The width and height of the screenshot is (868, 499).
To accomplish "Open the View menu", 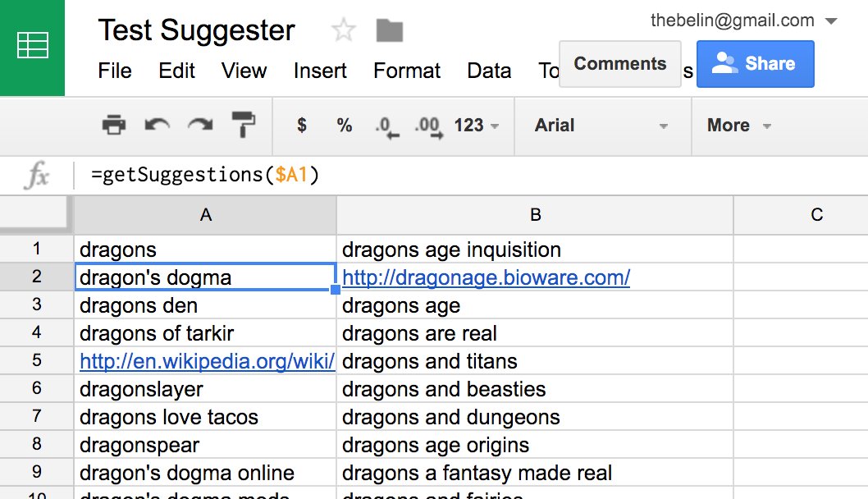I will [x=244, y=71].
